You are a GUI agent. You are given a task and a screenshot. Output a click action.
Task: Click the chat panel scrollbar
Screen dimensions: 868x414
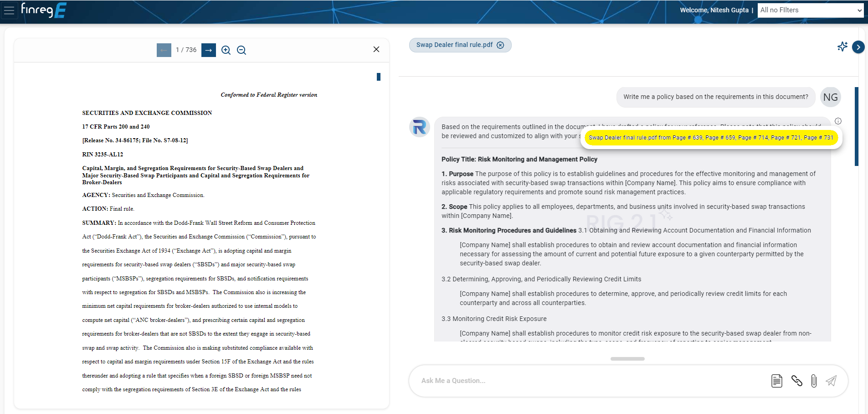[x=857, y=126]
